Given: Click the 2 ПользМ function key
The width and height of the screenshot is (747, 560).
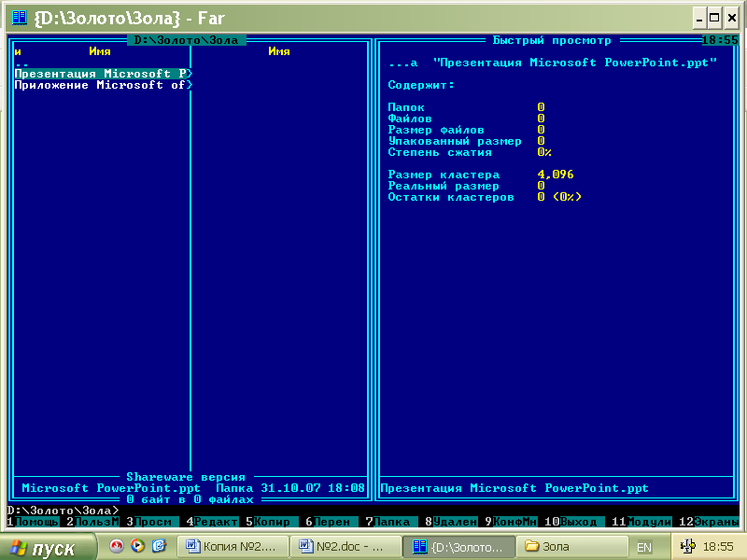Looking at the screenshot, I should click(x=92, y=522).
